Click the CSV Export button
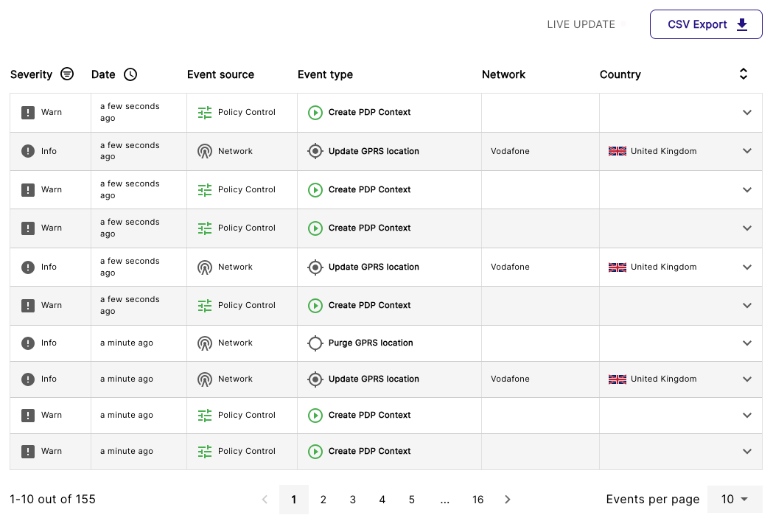Screen dimensions: 773x532 (x=706, y=24)
